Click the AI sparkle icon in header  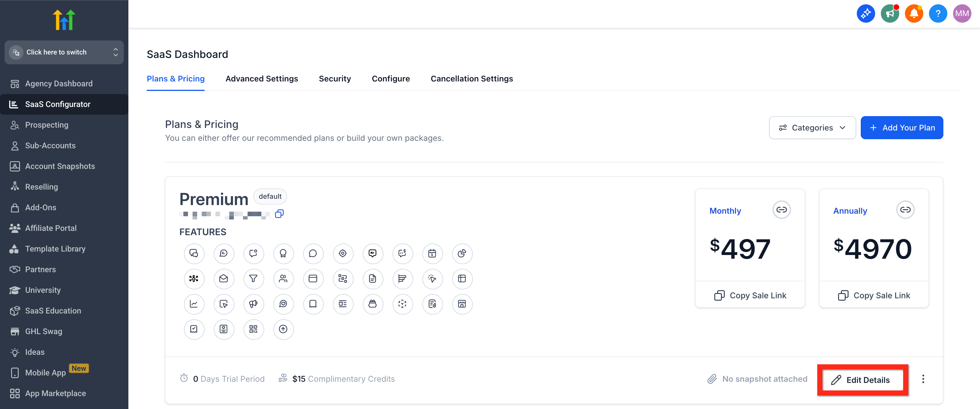(865, 14)
